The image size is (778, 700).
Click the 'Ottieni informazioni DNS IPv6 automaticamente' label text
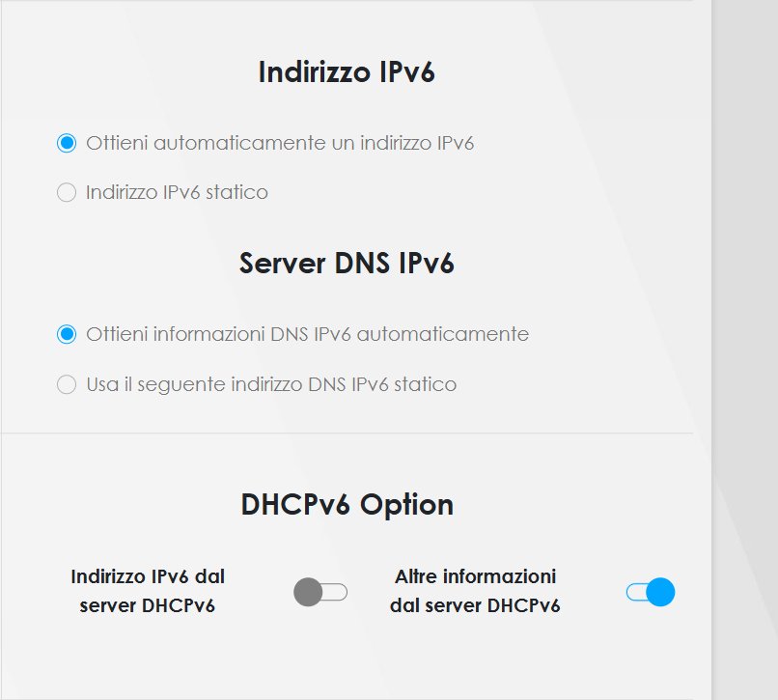(x=307, y=335)
